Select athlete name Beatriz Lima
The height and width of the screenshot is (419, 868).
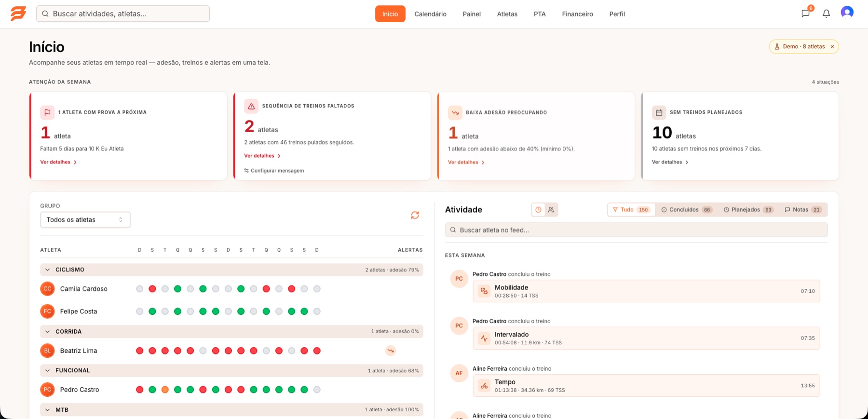click(x=79, y=351)
